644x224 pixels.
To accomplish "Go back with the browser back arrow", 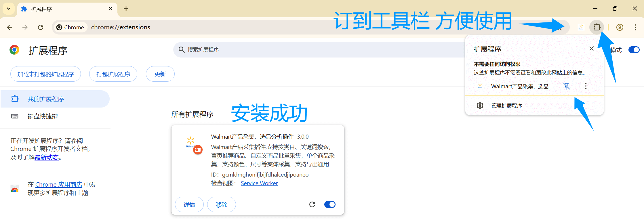I will coord(9,27).
